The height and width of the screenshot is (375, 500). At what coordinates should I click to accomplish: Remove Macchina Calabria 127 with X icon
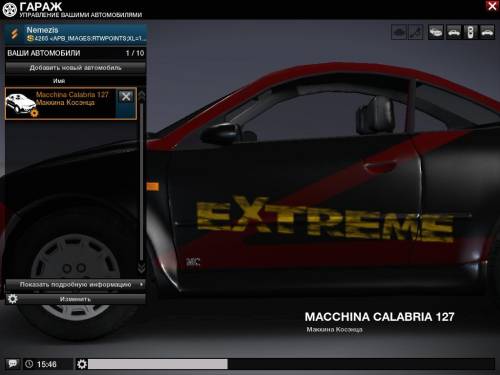click(x=126, y=97)
